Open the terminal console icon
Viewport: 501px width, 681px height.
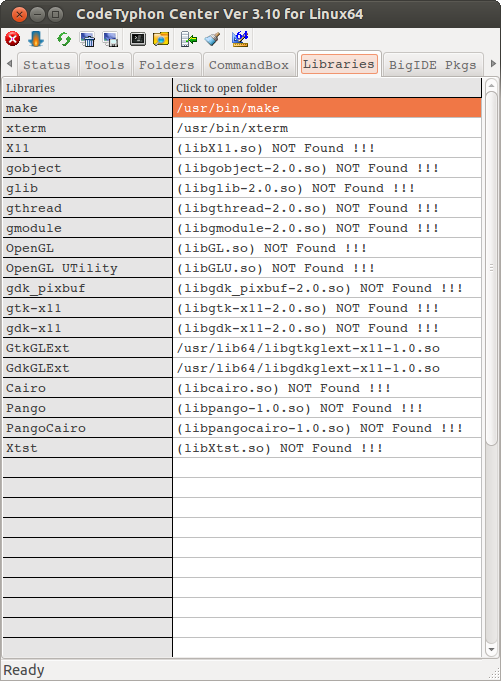click(138, 39)
